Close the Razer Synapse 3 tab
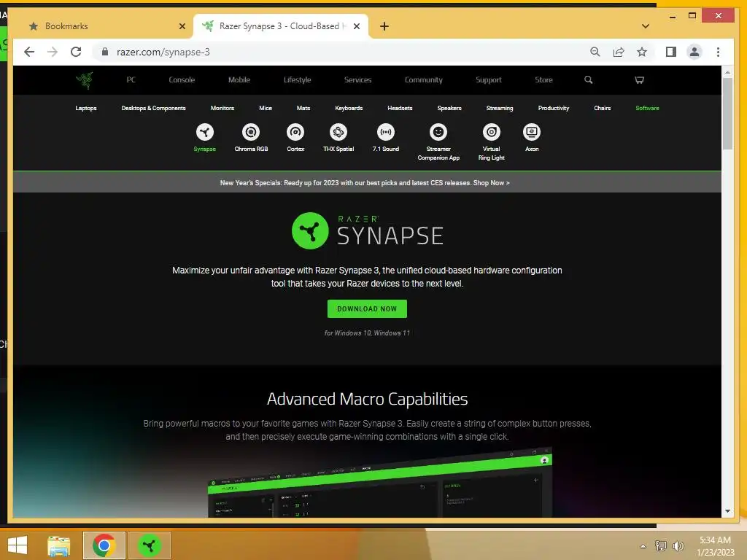 pyautogui.click(x=356, y=26)
